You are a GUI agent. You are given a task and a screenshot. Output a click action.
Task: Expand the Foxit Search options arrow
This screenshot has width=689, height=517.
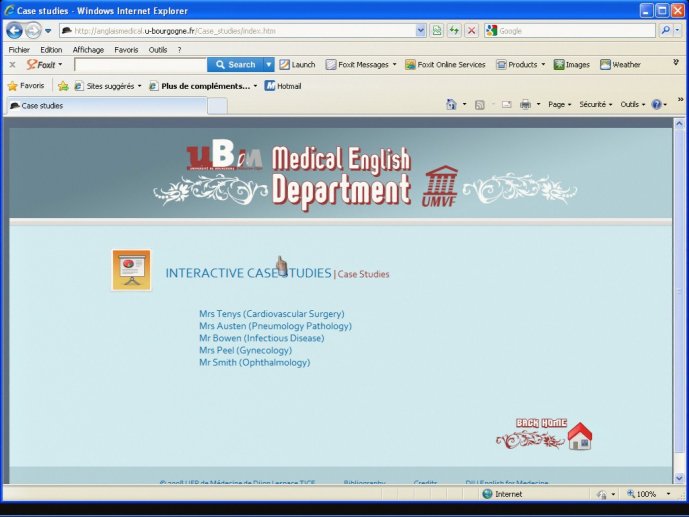[268, 65]
